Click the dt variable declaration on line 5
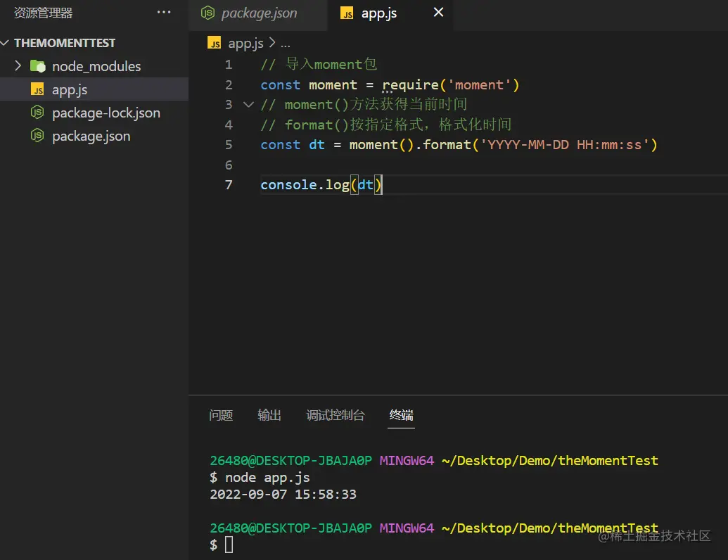Viewport: 728px width, 560px height. [317, 145]
